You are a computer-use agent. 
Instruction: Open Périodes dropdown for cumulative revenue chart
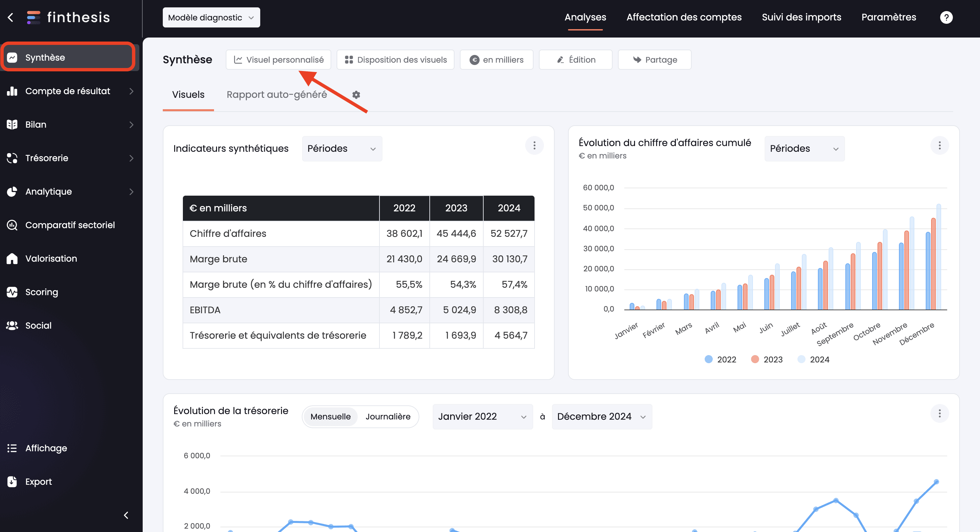(x=804, y=148)
